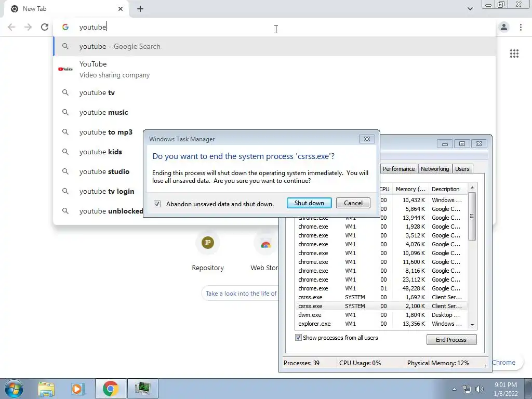Click the Chrome taskbar icon
The width and height of the screenshot is (532, 399).
point(110,389)
